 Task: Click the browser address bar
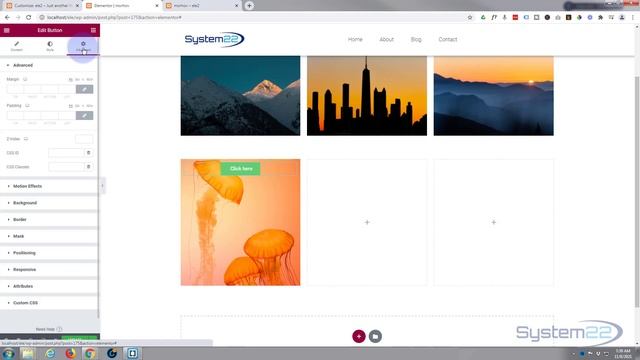(x=253, y=18)
